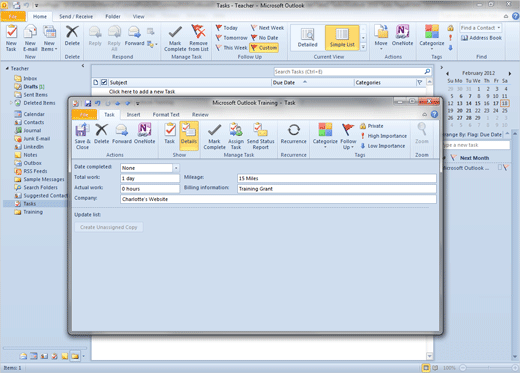Mark Complete in the task window

214,136
